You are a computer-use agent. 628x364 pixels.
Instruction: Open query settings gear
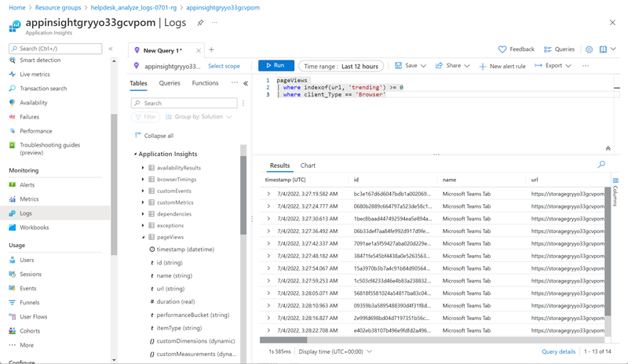coord(589,49)
